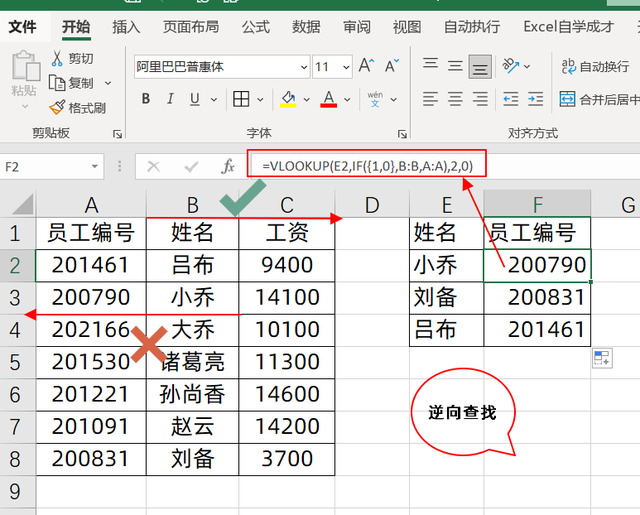Toggle wrap text 自动换行
The image size is (640, 515).
click(595, 66)
